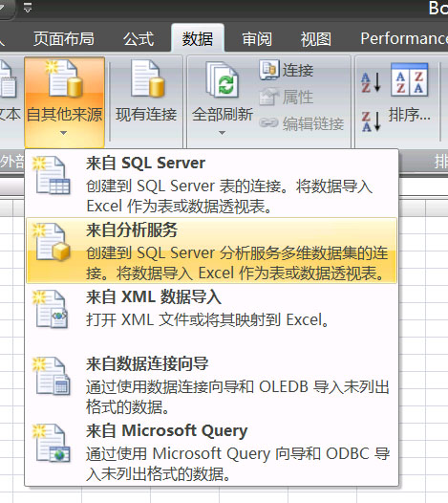Click 现有连接 button label

coord(146,114)
